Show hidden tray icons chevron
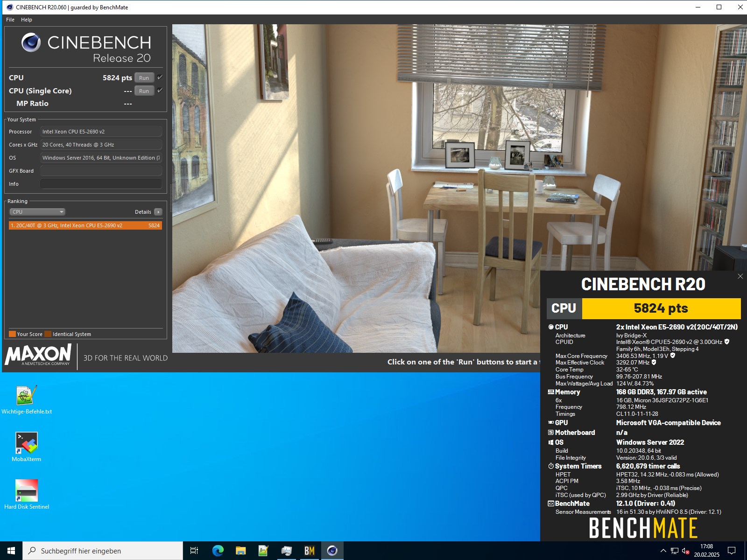 [x=663, y=551]
